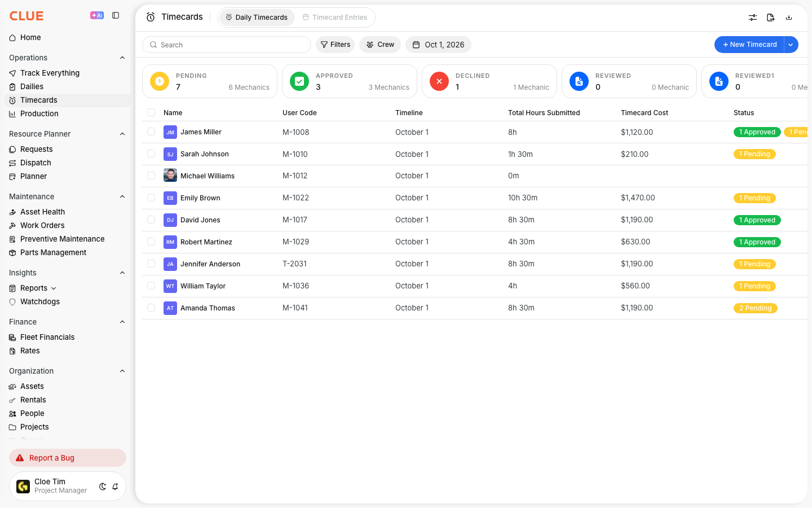Check the Amanda Thomas row checkbox

(151, 308)
